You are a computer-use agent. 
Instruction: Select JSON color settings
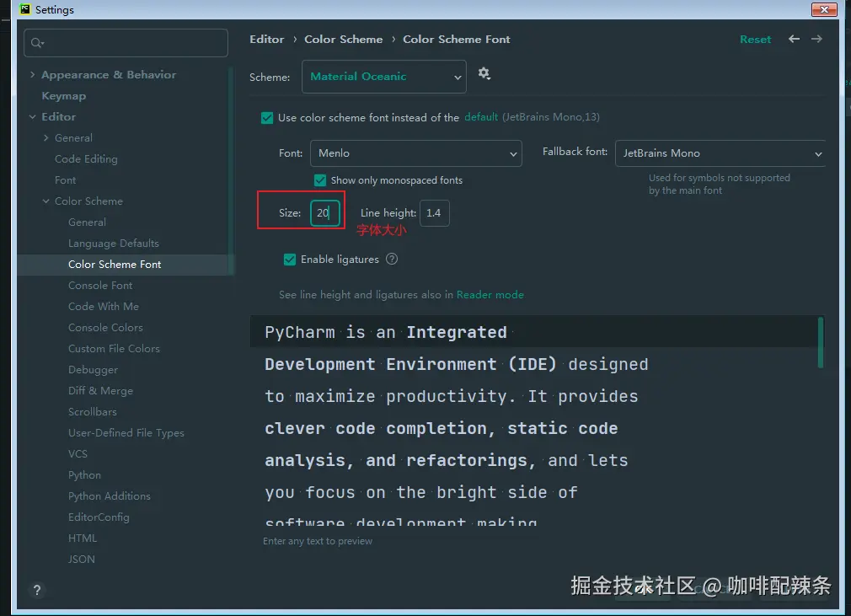[x=82, y=559]
